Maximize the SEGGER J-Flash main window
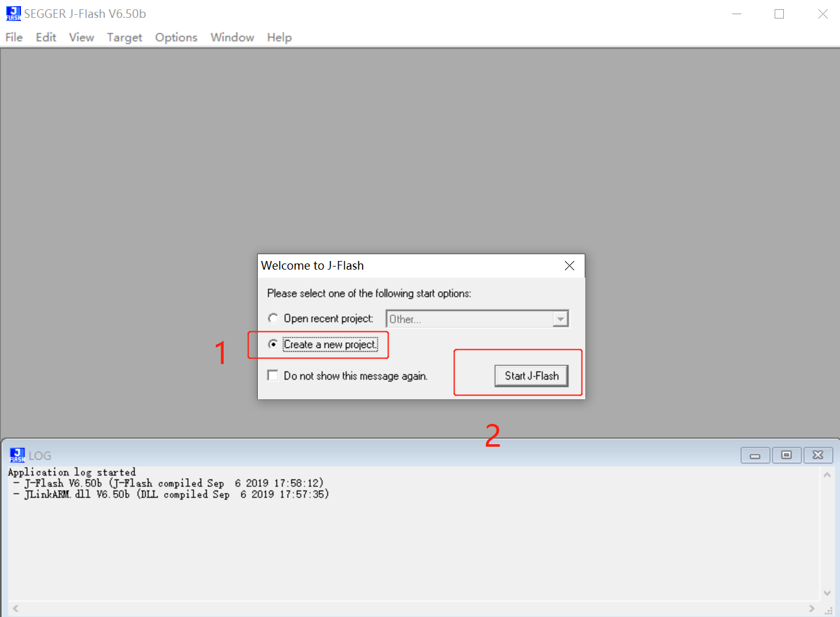 click(x=780, y=14)
